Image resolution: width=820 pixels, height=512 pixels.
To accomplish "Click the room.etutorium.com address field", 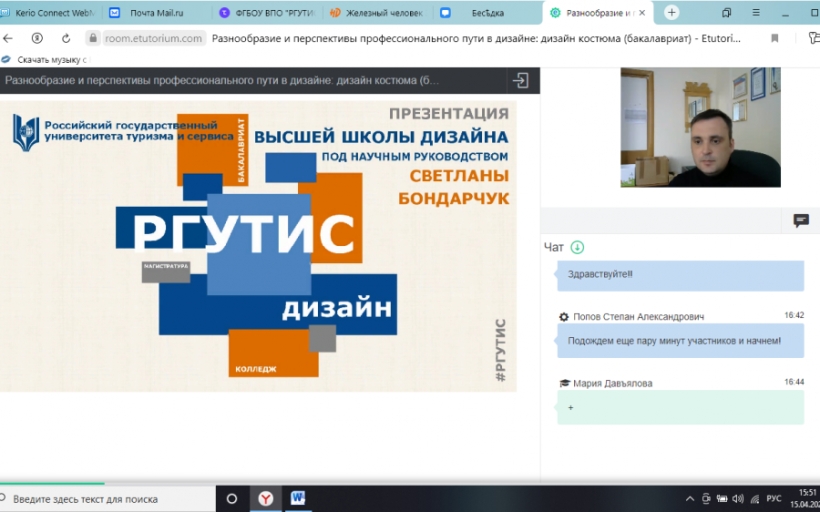I will 153,38.
